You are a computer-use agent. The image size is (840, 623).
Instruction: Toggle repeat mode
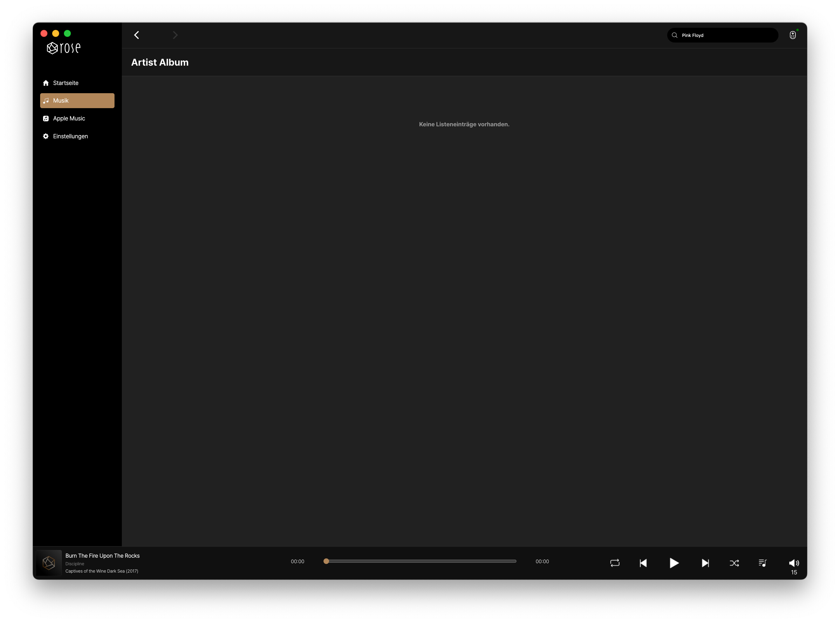pyautogui.click(x=615, y=563)
